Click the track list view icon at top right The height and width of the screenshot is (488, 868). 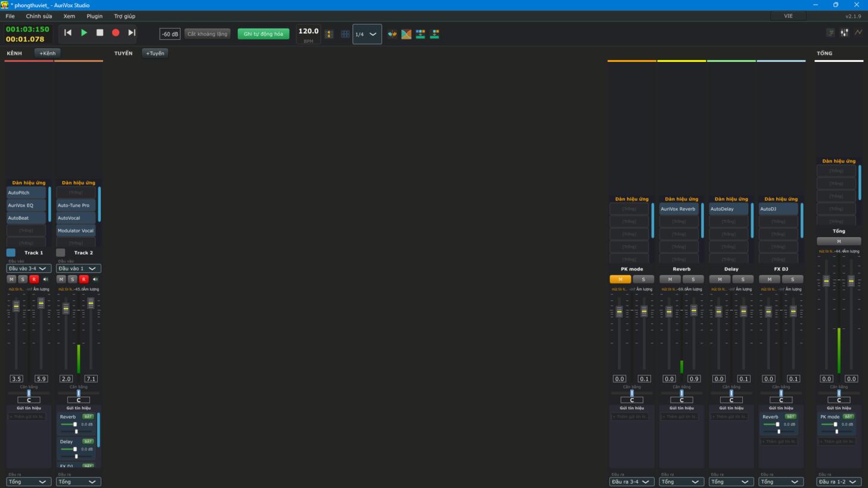point(830,32)
